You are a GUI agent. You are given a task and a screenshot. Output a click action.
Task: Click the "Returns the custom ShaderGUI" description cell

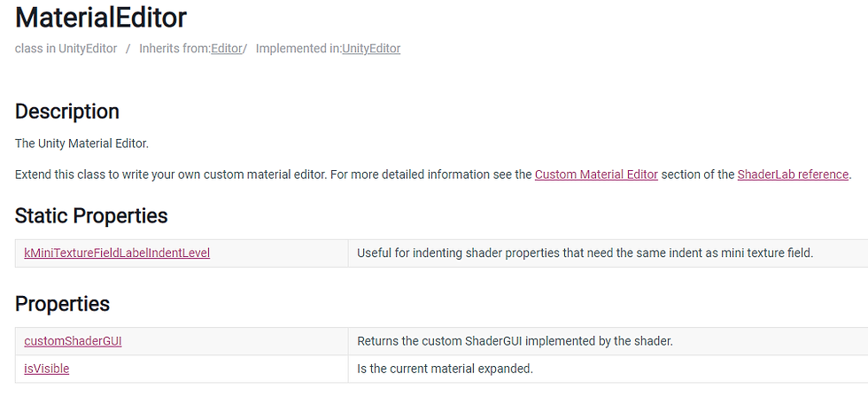click(x=608, y=341)
